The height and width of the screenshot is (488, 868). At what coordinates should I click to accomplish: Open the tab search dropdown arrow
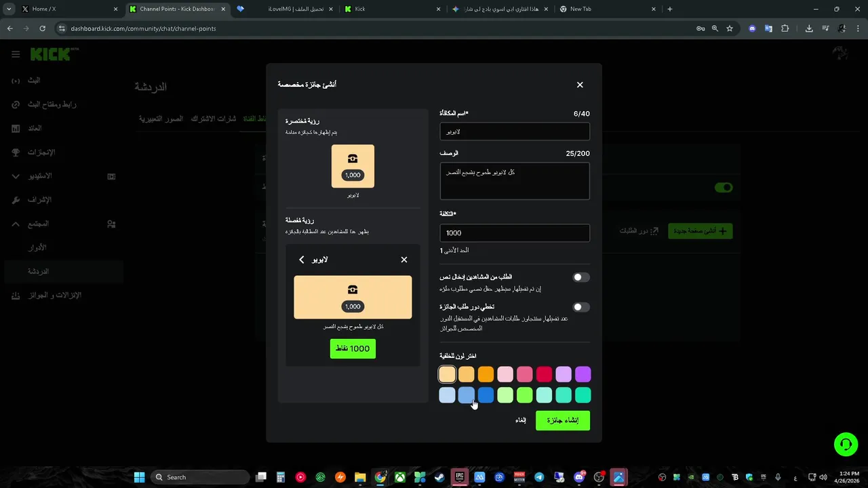9,9
